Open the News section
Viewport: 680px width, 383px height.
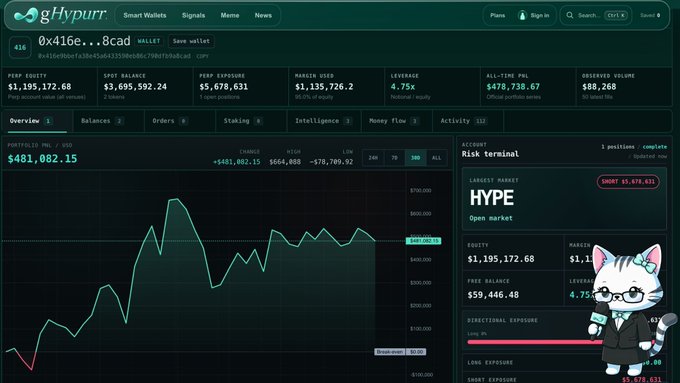[x=263, y=15]
